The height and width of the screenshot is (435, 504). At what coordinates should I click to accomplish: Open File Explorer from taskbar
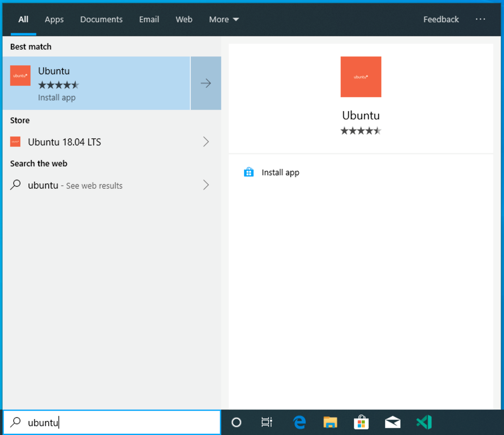[330, 422]
